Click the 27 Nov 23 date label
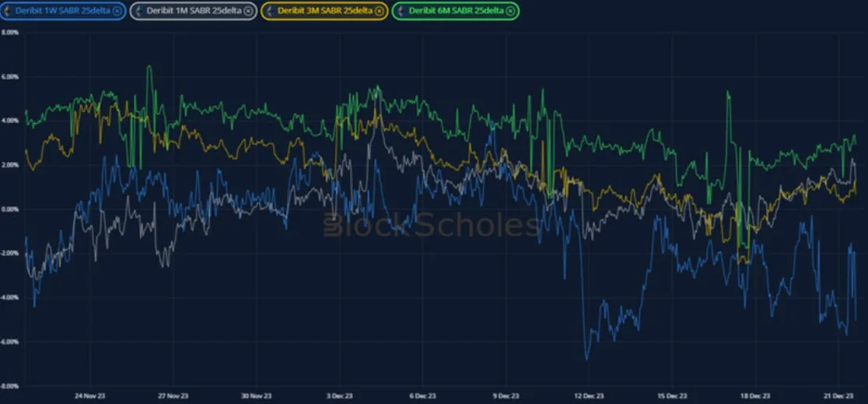This screenshot has width=868, height=404. [173, 396]
